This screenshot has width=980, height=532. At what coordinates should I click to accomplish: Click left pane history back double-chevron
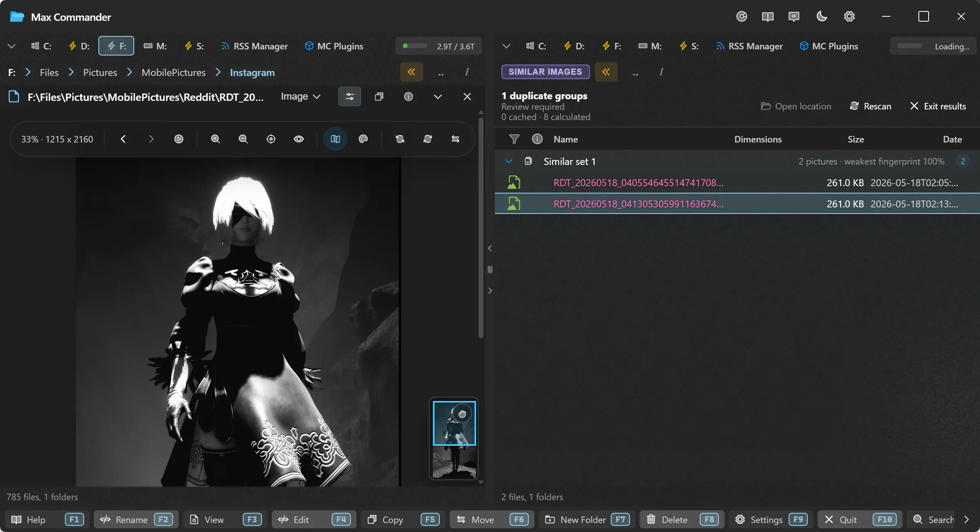[411, 72]
